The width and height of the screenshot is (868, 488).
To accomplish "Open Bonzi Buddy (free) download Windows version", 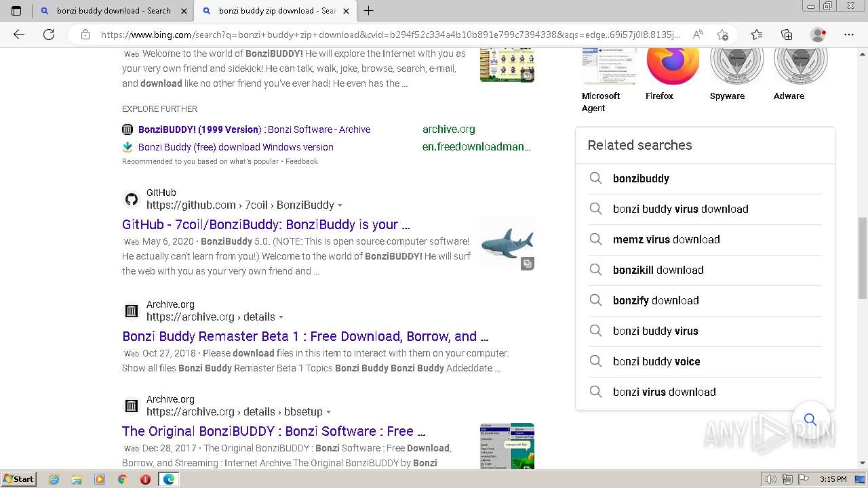I will (236, 147).
